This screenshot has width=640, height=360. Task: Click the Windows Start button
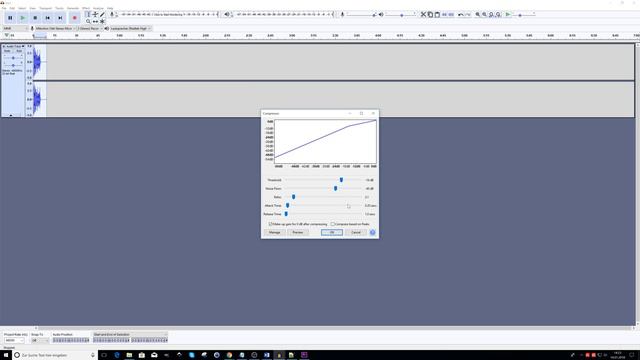[x=6, y=355]
